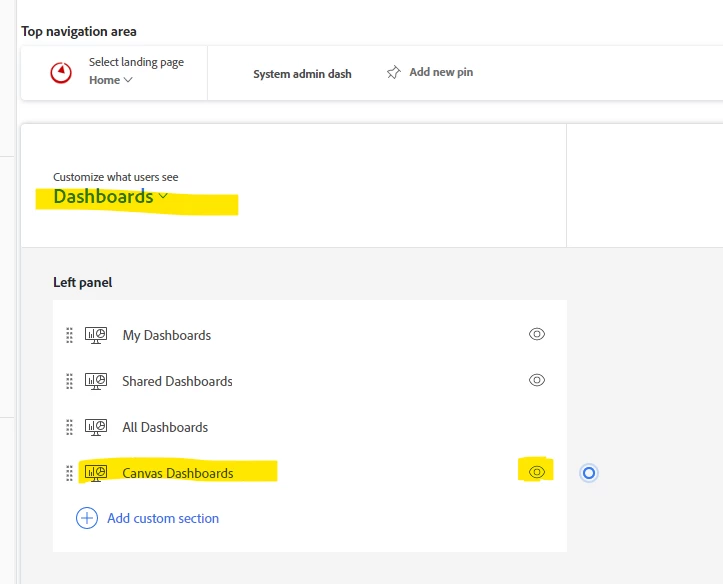Click the blue circle beside Canvas Dashboards
The width and height of the screenshot is (723, 584).
coord(589,473)
